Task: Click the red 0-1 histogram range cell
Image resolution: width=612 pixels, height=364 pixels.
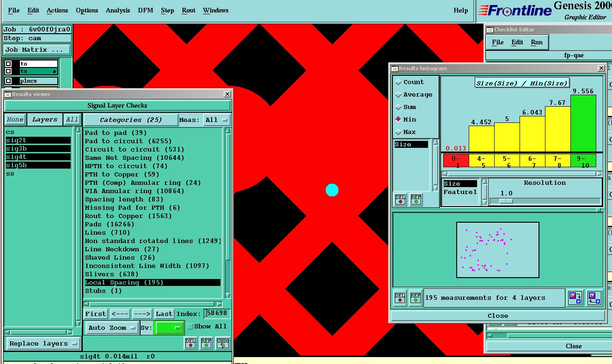Action: (456, 161)
